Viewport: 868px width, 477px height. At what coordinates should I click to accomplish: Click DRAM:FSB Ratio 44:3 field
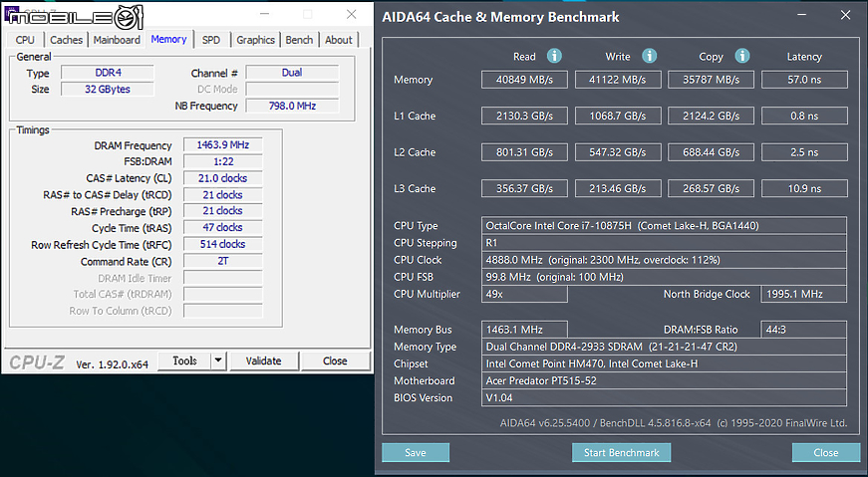click(x=804, y=330)
